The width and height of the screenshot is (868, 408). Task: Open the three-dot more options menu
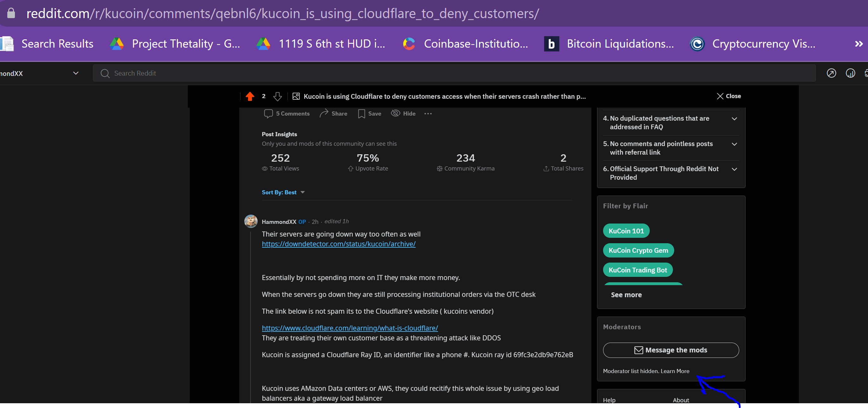point(428,114)
